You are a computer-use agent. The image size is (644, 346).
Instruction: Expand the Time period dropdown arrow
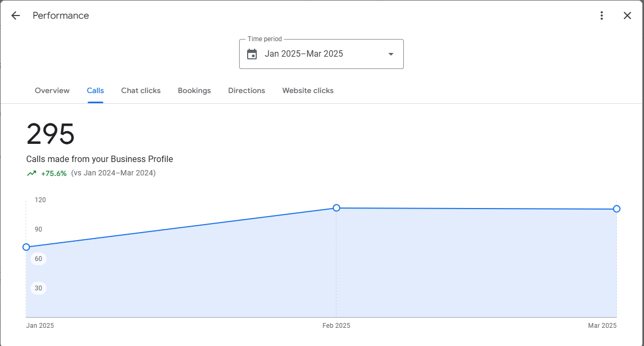click(391, 54)
